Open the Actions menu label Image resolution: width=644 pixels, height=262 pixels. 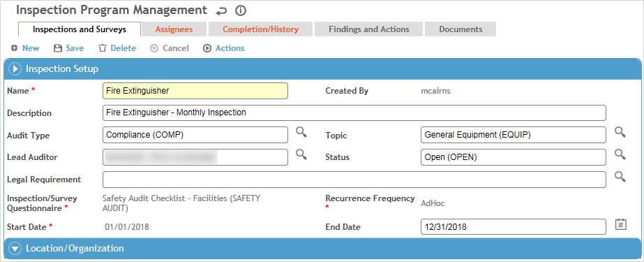pyautogui.click(x=230, y=48)
